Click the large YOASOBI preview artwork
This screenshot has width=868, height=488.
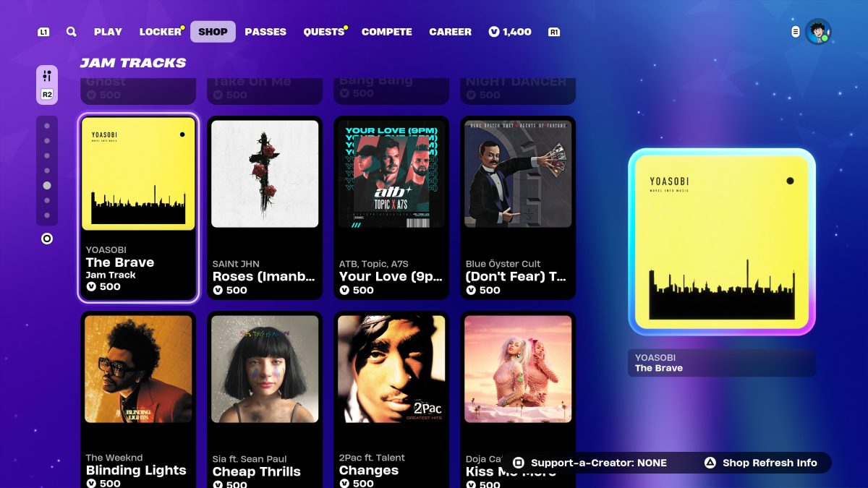pos(722,242)
